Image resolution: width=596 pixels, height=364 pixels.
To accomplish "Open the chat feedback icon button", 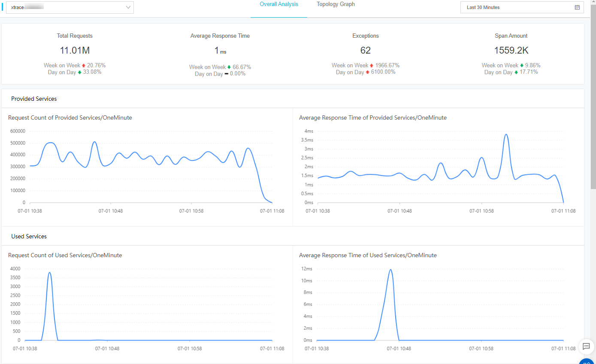I will (x=586, y=346).
